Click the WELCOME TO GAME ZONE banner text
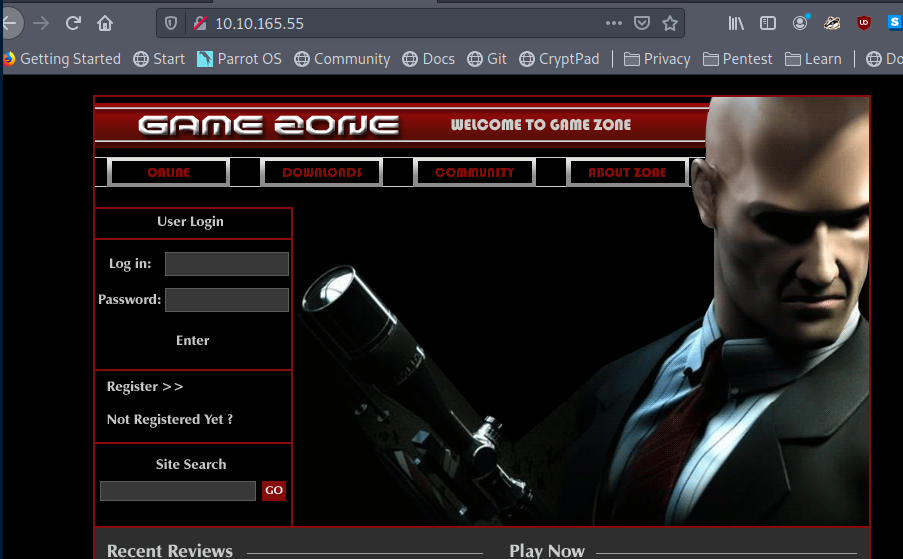 tap(541, 124)
